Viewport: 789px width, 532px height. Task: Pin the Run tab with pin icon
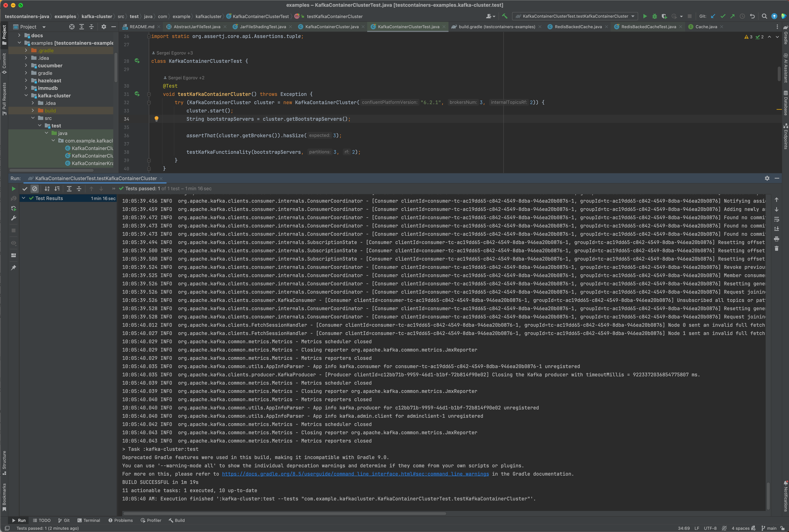tap(14, 268)
